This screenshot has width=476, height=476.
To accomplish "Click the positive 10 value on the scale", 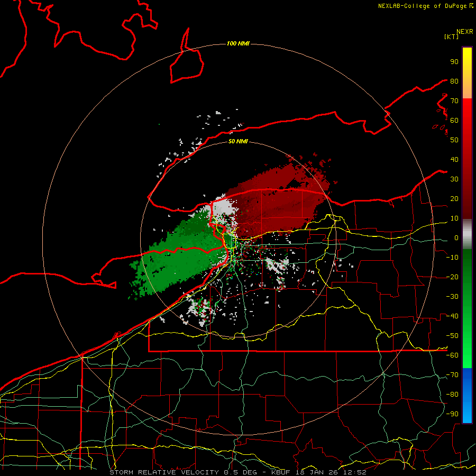I will click(454, 218).
